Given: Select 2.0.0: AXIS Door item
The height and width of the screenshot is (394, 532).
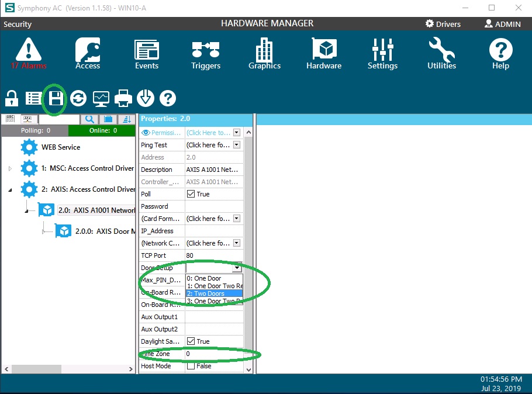Looking at the screenshot, I should coord(105,231).
